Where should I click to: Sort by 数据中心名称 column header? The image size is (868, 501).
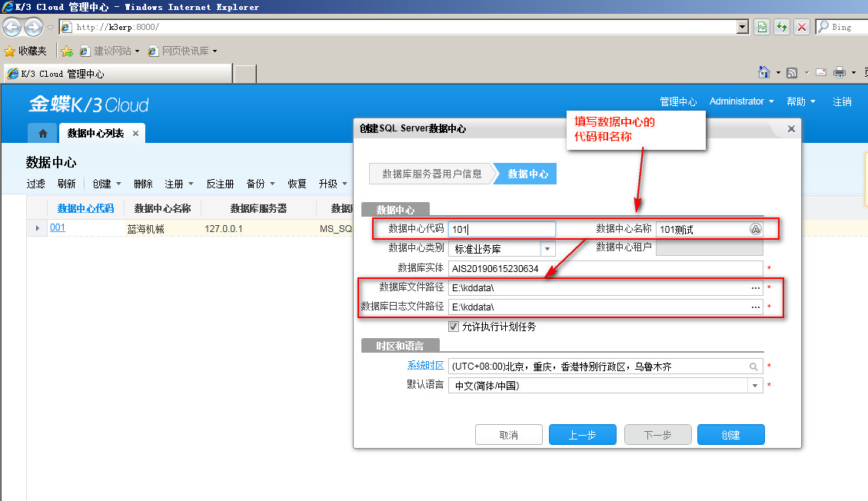click(162, 208)
